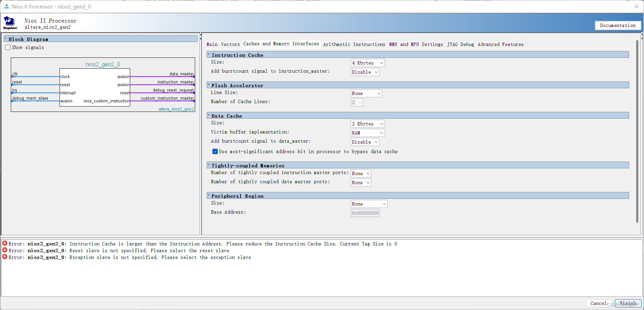Image resolution: width=644 pixels, height=310 pixels.
Task: Open the Arithmetic Instructions tab
Action: pyautogui.click(x=354, y=44)
